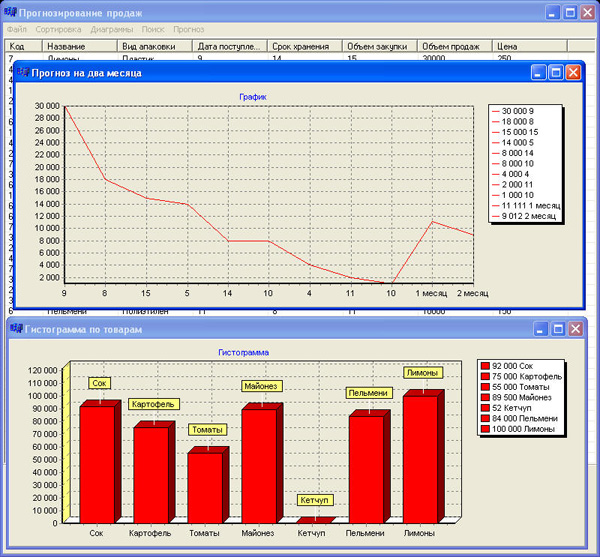Open the Поиск menu
Viewport: 600px width, 557px height.
click(153, 30)
